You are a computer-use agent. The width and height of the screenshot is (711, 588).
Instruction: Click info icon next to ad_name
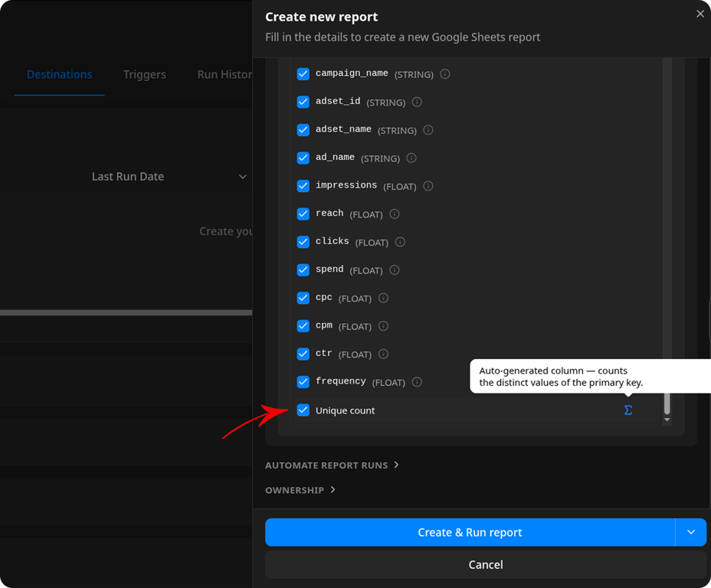click(411, 158)
